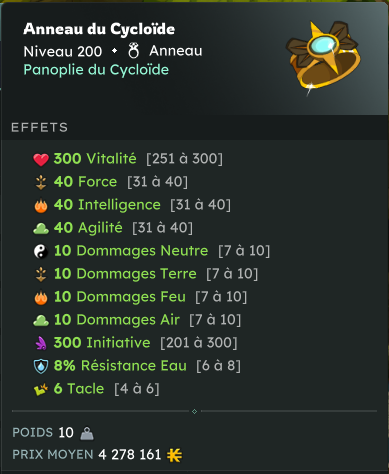Click the Force stat icon
This screenshot has height=474, width=389.
click(41, 182)
